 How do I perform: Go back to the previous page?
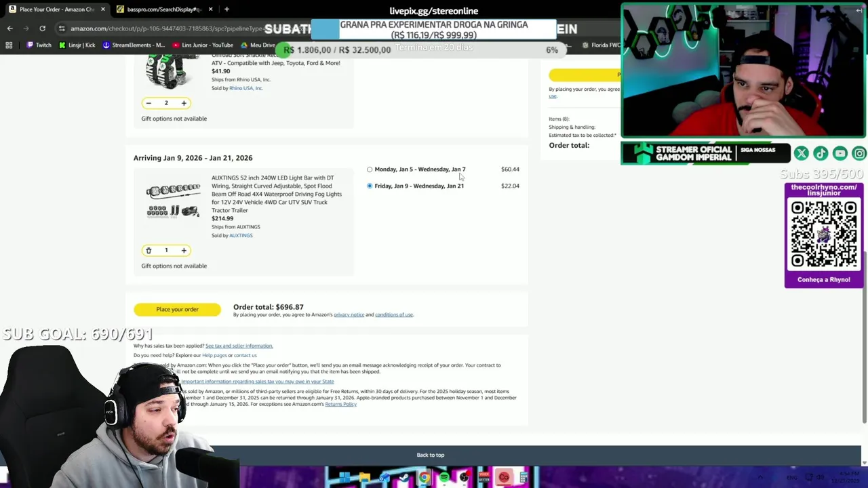9,28
